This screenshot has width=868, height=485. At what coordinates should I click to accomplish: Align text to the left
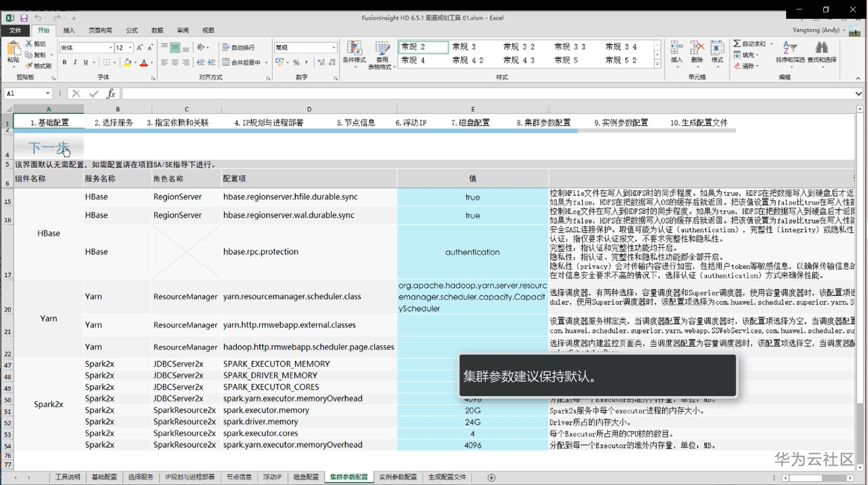coord(164,62)
